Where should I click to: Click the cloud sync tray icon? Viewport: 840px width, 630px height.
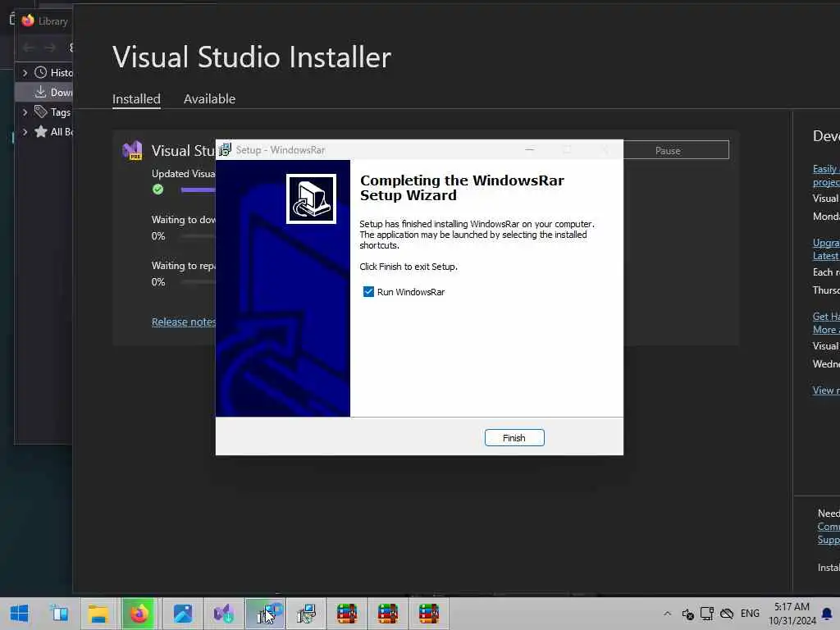pyautogui.click(x=727, y=614)
